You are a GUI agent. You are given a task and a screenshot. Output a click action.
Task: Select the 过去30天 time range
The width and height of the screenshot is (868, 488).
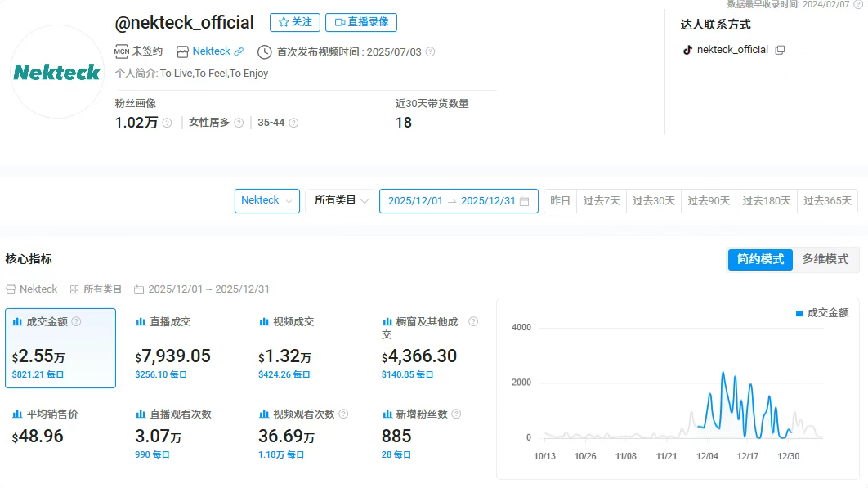click(654, 201)
